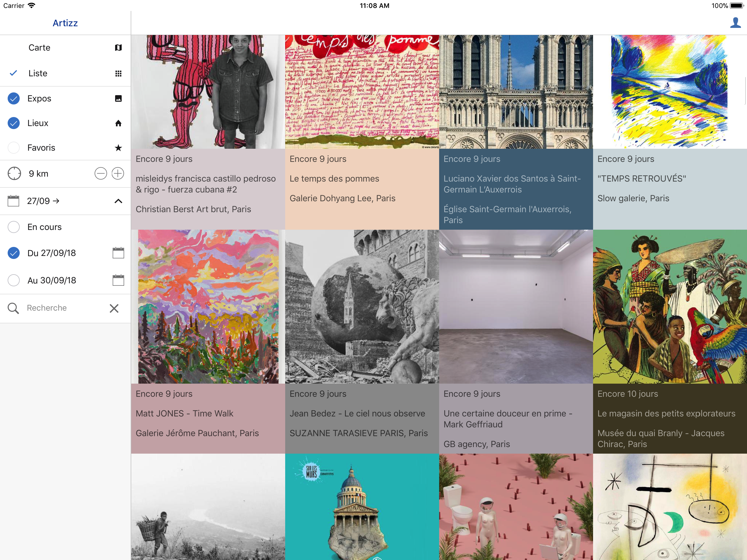Click the map icon beside Carte
Screen dimensions: 747x560
coord(118,48)
